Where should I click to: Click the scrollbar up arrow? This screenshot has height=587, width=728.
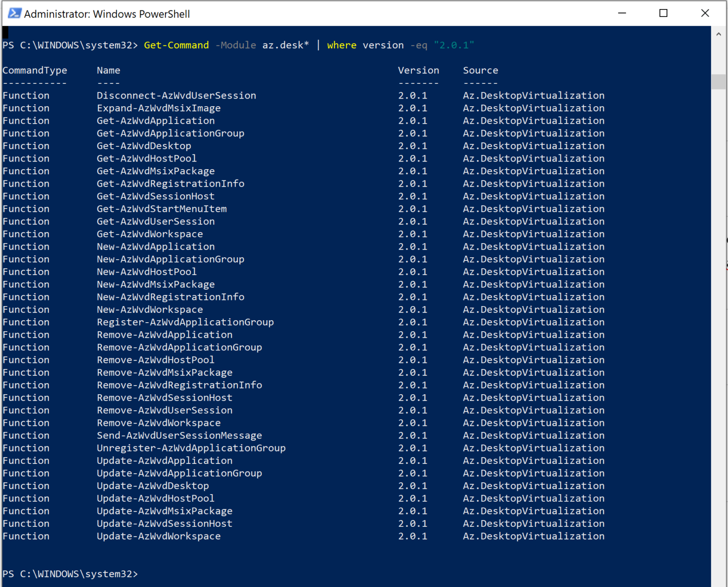point(718,34)
